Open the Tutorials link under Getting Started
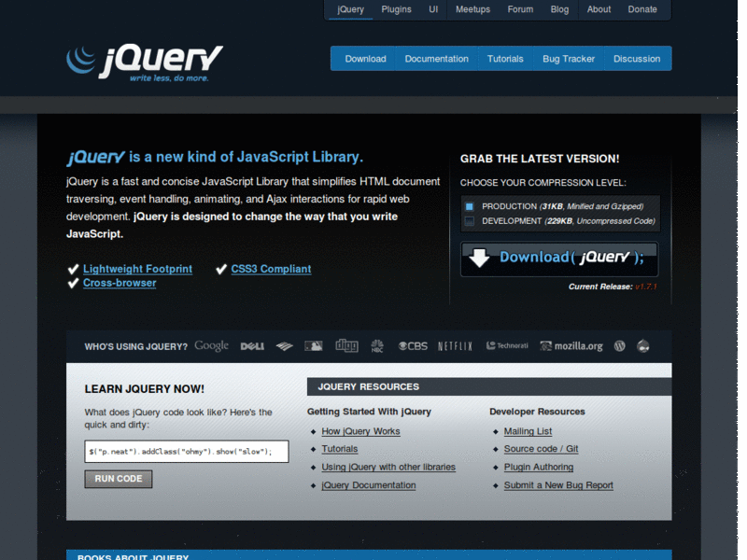Viewport: 747px width, 560px height. (x=340, y=449)
